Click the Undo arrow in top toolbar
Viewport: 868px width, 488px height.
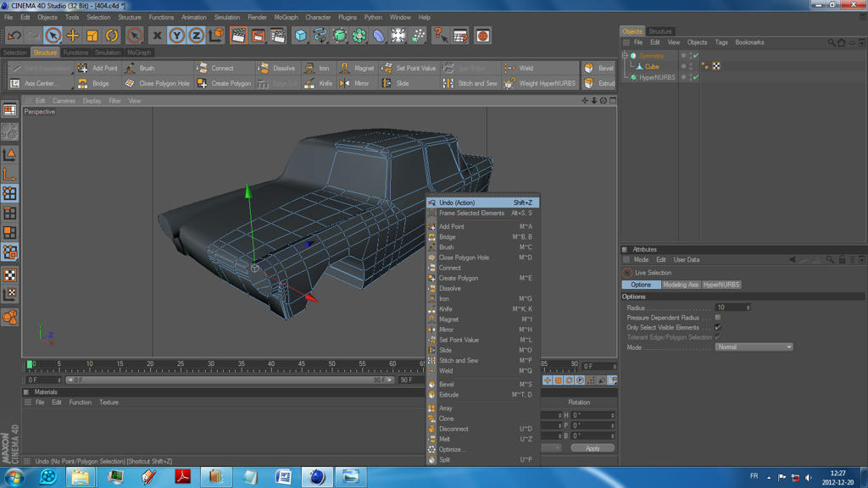pos(14,36)
